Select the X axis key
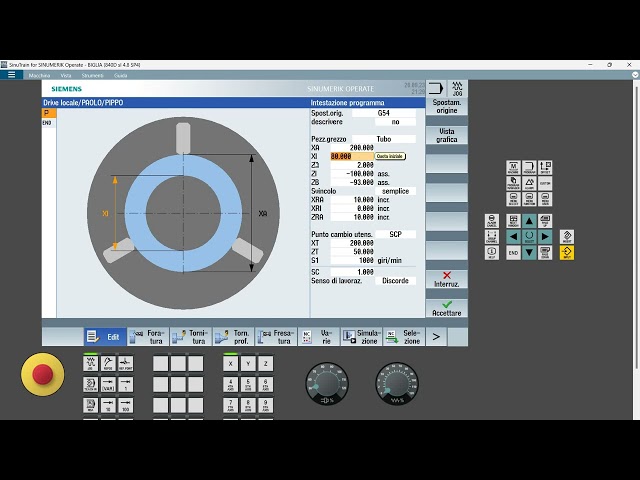The image size is (640, 480). tap(231, 363)
